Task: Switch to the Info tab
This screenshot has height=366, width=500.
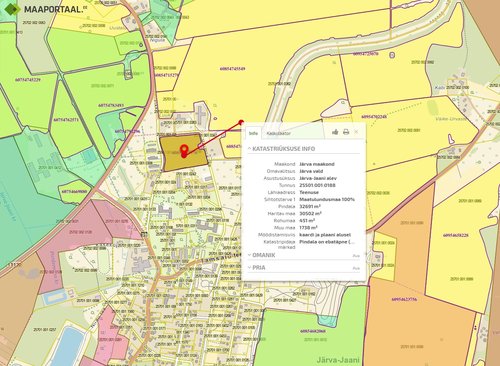Action: coord(254,133)
